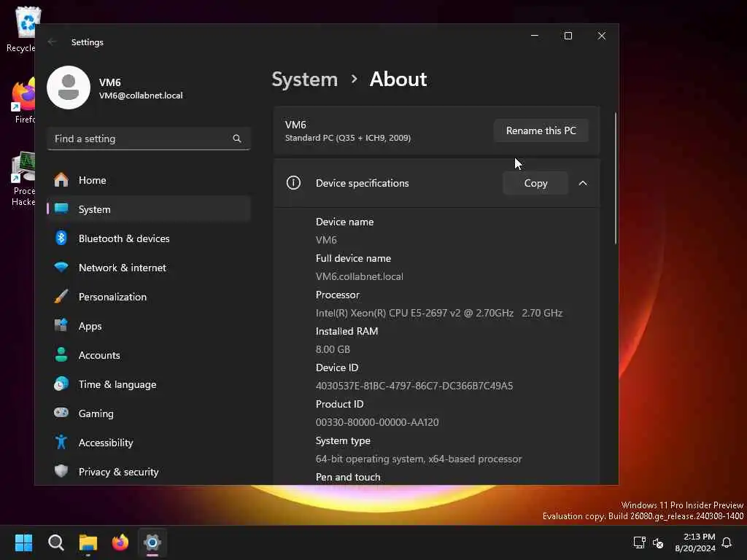This screenshot has width=747, height=560.
Task: Go to Network & internet settings
Action: point(149,268)
